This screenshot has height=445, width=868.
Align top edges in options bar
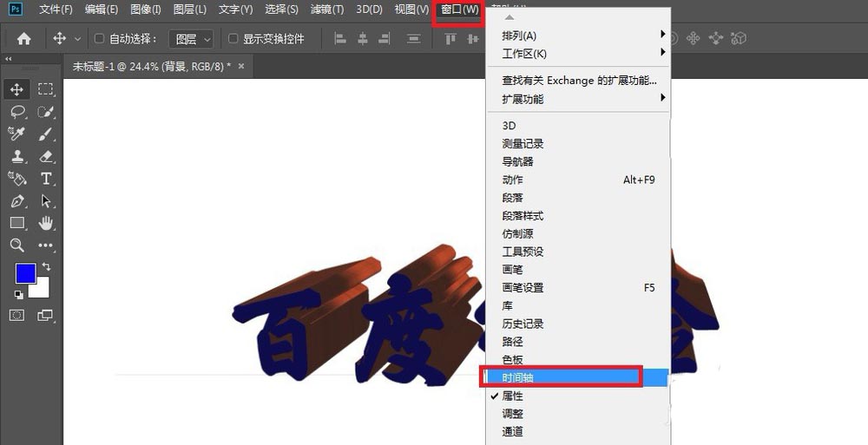(450, 38)
